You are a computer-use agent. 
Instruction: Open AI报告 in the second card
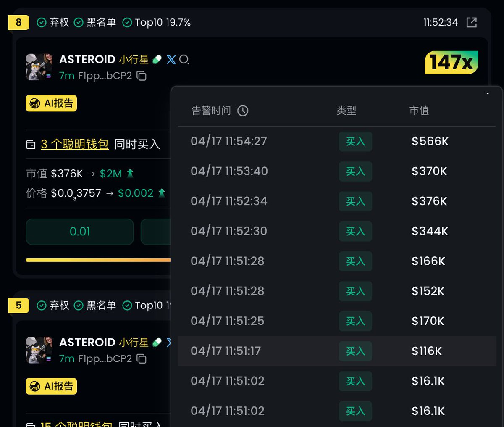(x=51, y=386)
